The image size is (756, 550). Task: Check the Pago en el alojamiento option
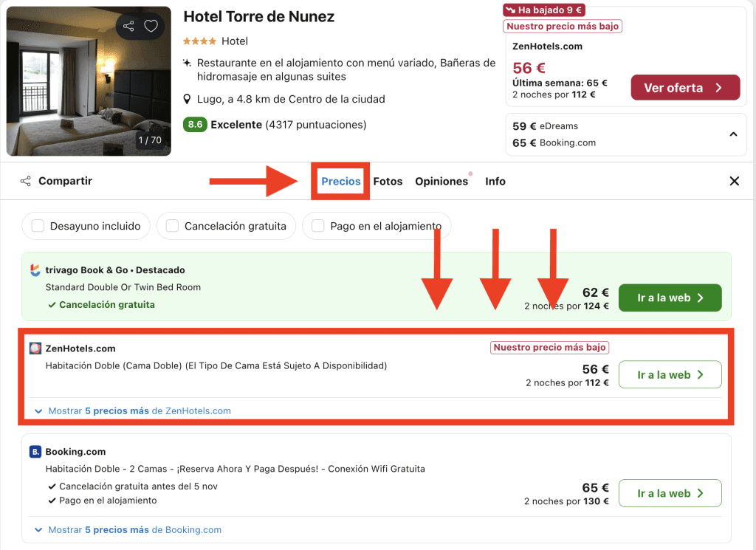tap(318, 227)
